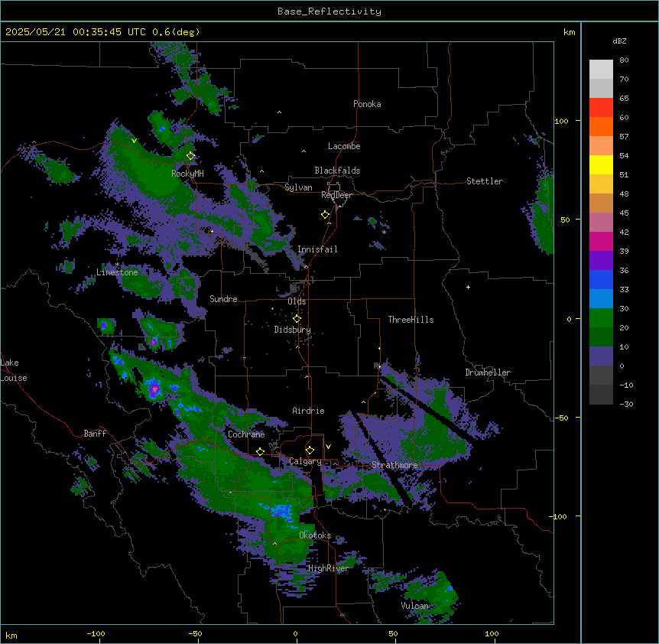Click the Ponoka city label

[x=367, y=104]
